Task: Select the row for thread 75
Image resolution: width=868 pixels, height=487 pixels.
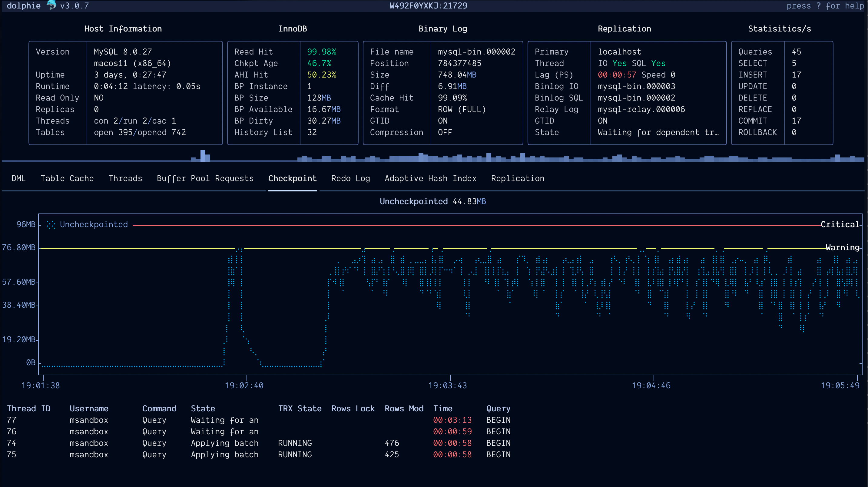Action: pos(259,454)
